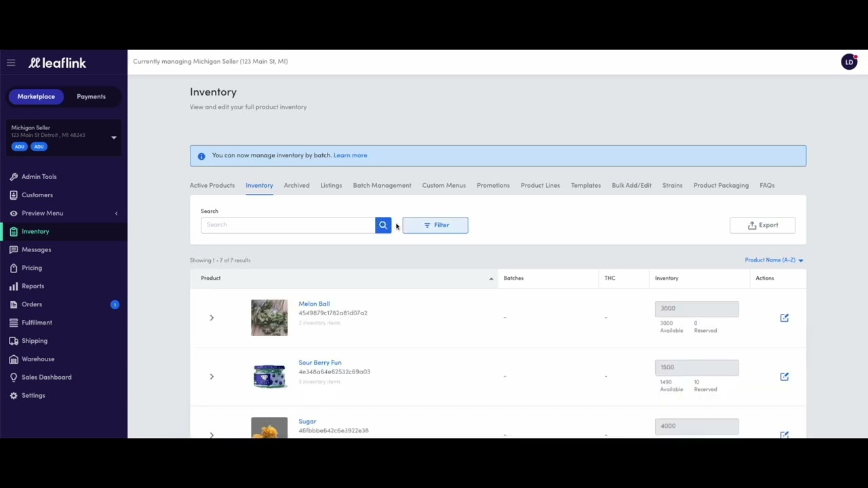The width and height of the screenshot is (868, 488).
Task: Click the Pricing tag icon
Action: pyautogui.click(x=14, y=268)
